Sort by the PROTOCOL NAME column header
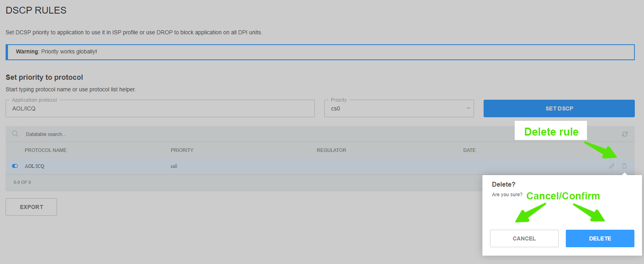Image resolution: width=644 pixels, height=264 pixels. [x=45, y=150]
